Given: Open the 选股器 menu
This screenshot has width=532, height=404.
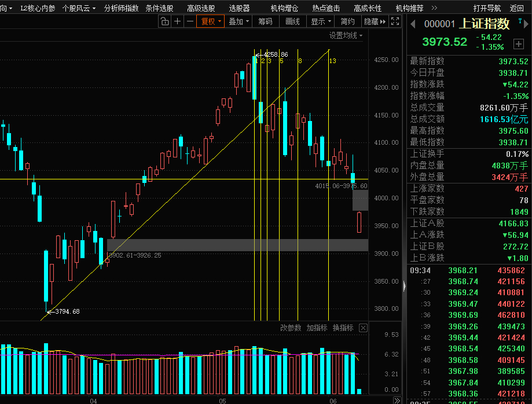Looking at the screenshot, I should (x=239, y=8).
